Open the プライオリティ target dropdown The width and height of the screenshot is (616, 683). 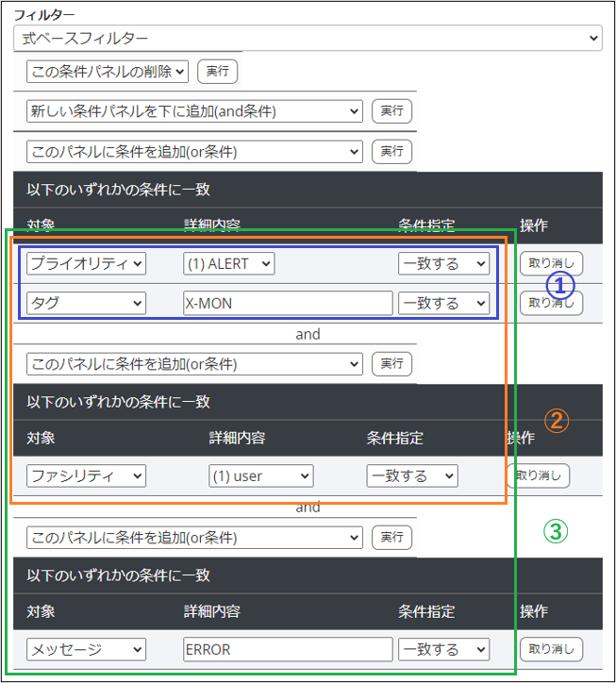pyautogui.click(x=86, y=264)
